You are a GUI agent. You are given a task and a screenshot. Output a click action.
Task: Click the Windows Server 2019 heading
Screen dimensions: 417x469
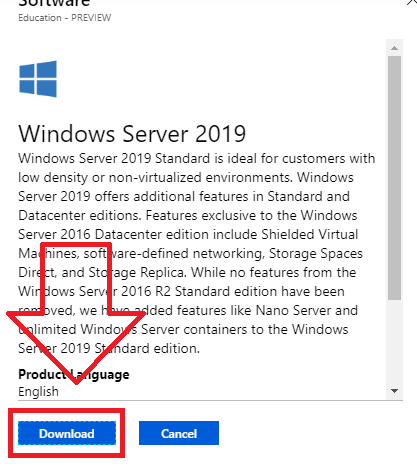[x=132, y=134]
